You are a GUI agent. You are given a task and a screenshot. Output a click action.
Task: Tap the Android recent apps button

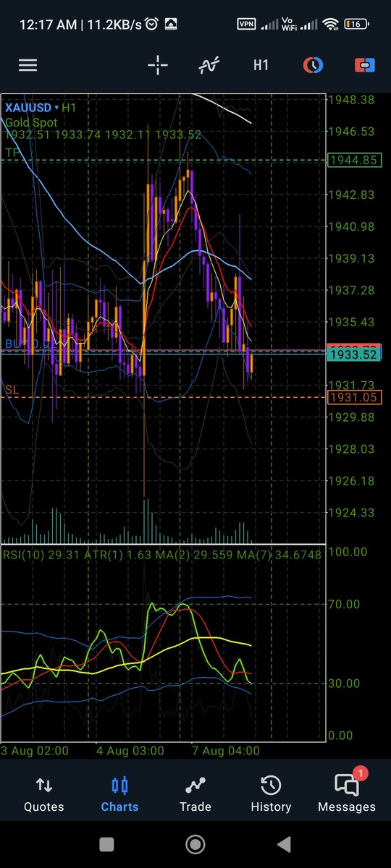[106, 843]
